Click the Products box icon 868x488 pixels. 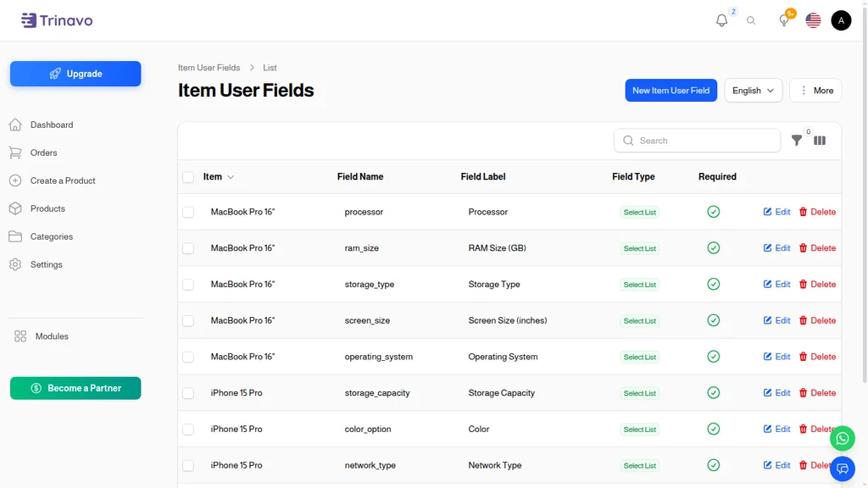[x=15, y=208]
